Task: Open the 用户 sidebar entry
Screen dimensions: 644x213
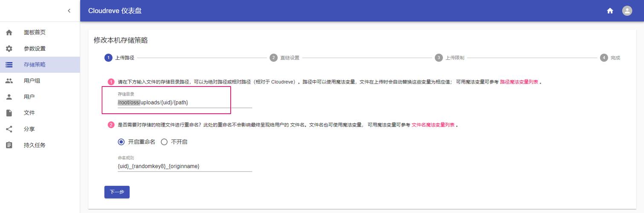Action: (40, 97)
